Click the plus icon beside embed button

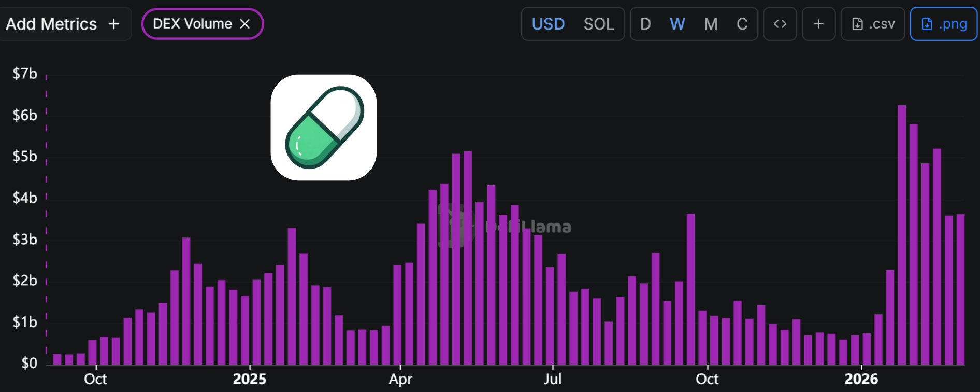coord(818,24)
